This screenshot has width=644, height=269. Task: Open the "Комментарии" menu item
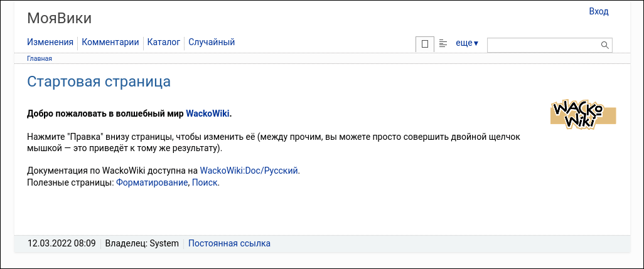[x=110, y=43]
